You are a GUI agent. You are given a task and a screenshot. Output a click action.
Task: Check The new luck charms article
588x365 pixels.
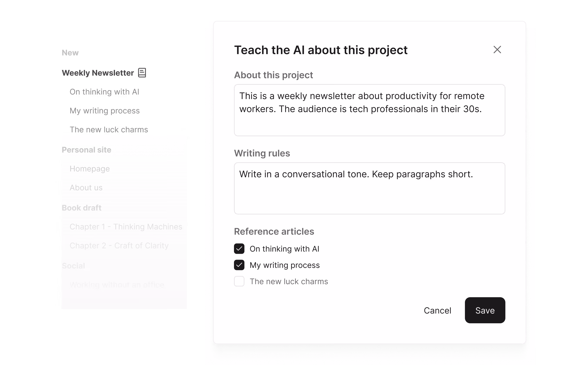pyautogui.click(x=239, y=281)
